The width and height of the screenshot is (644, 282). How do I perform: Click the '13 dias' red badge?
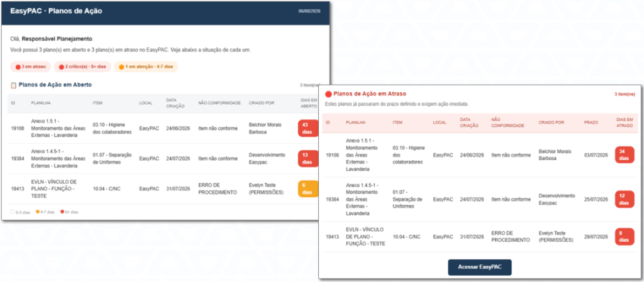click(308, 159)
